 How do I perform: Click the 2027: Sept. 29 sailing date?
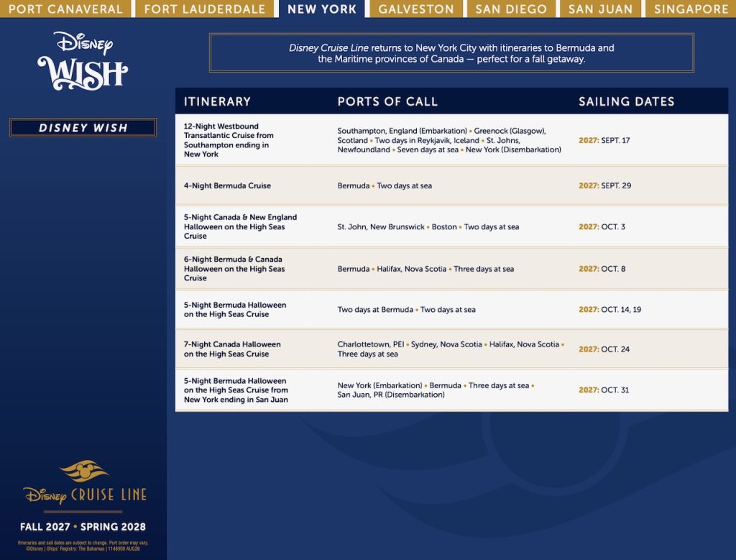pos(604,185)
